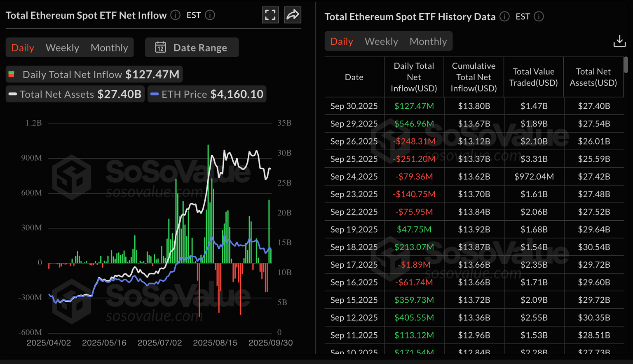This screenshot has width=633, height=364.
Task: Download the ETF history data
Action: coord(619,41)
